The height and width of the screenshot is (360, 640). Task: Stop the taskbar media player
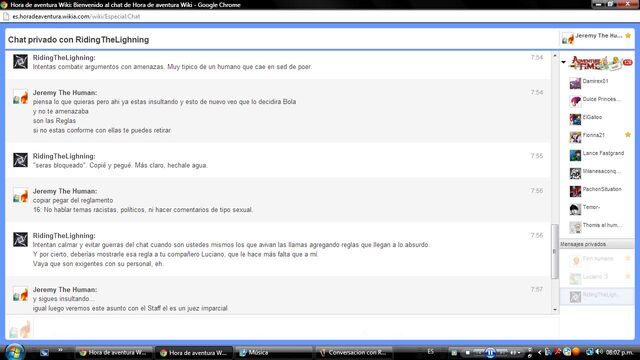468,352
